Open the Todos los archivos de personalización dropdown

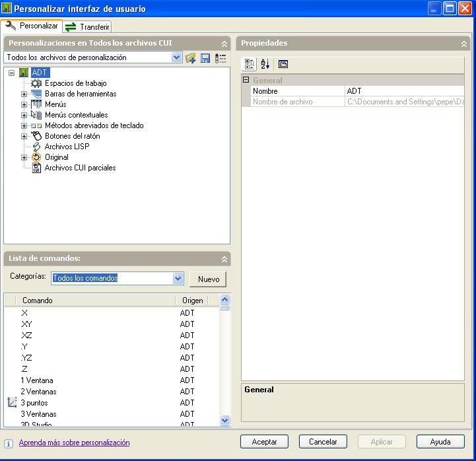coord(176,57)
